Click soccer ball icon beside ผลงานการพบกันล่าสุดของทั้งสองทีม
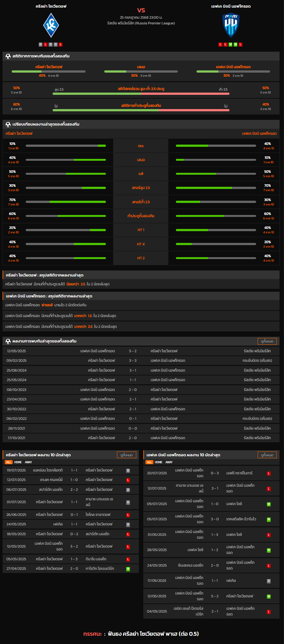 point(8,342)
